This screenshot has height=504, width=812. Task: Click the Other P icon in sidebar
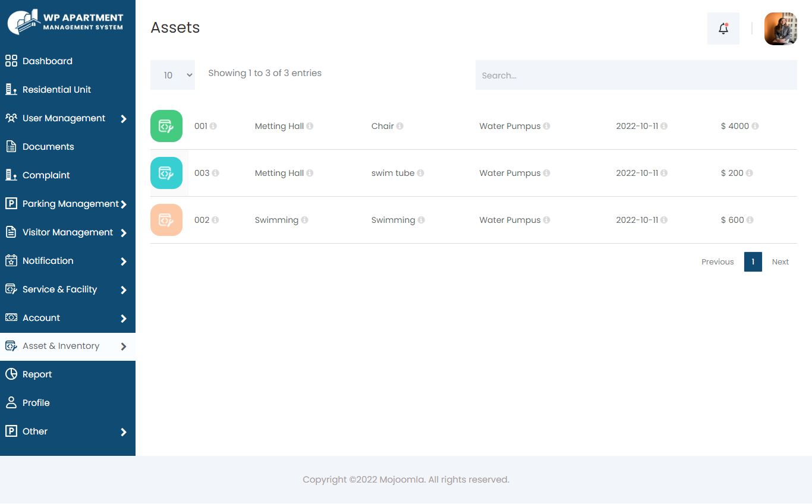point(11,431)
